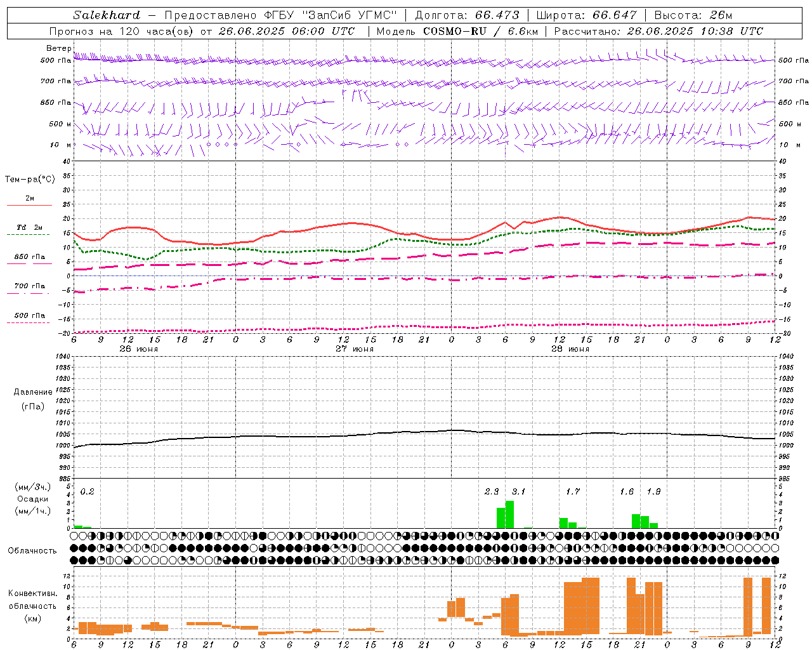Click the red solid 2м legend line
The height and width of the screenshot is (650, 812).
(x=29, y=206)
